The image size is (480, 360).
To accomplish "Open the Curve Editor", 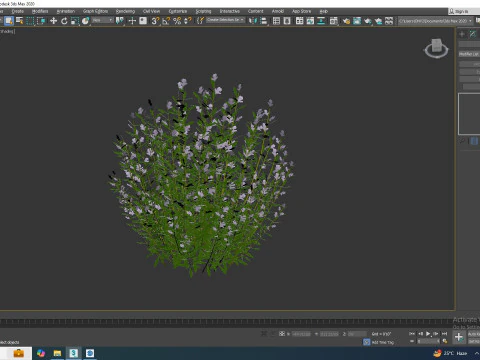I will click(x=310, y=21).
